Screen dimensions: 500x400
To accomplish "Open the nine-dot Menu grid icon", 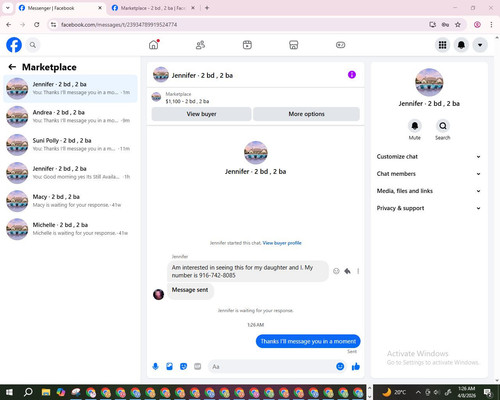I will point(442,45).
